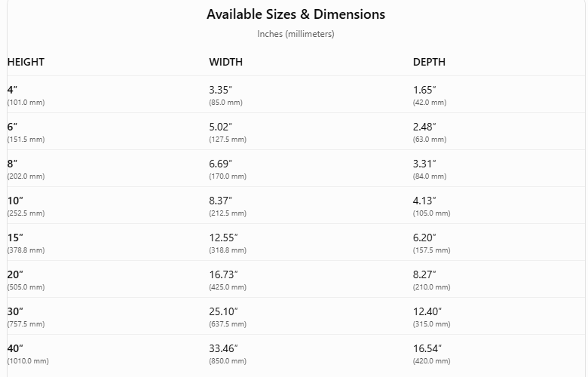Click the 40″ height entry

[15, 348]
